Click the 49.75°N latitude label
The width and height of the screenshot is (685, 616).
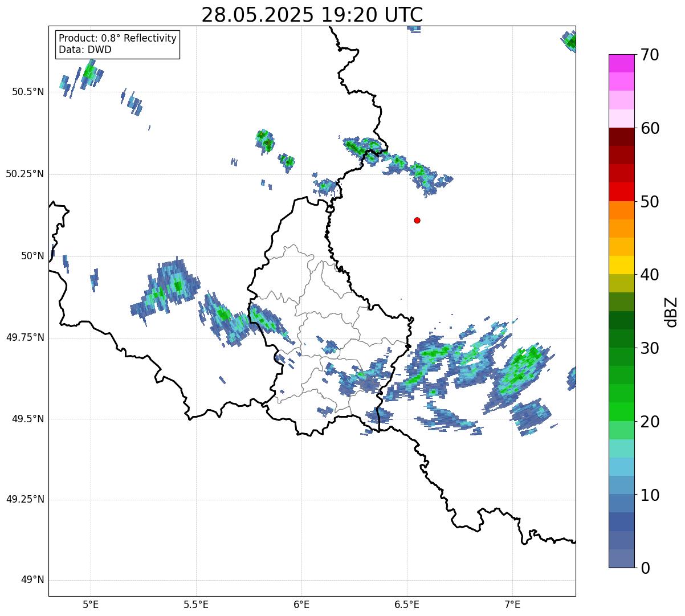pyautogui.click(x=25, y=337)
